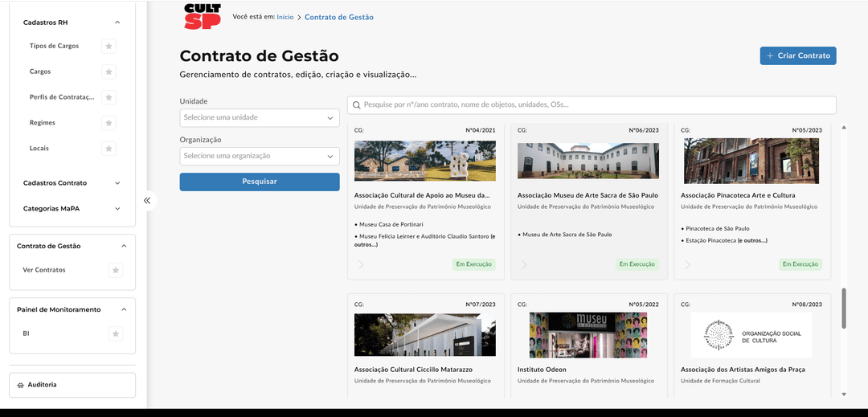Open Regimes menu item
The width and height of the screenshot is (868, 417).
tap(42, 123)
